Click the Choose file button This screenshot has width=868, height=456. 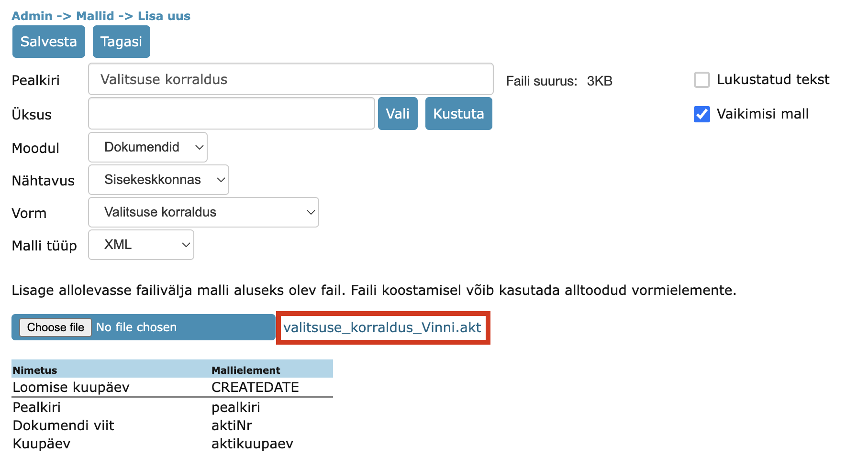click(56, 327)
